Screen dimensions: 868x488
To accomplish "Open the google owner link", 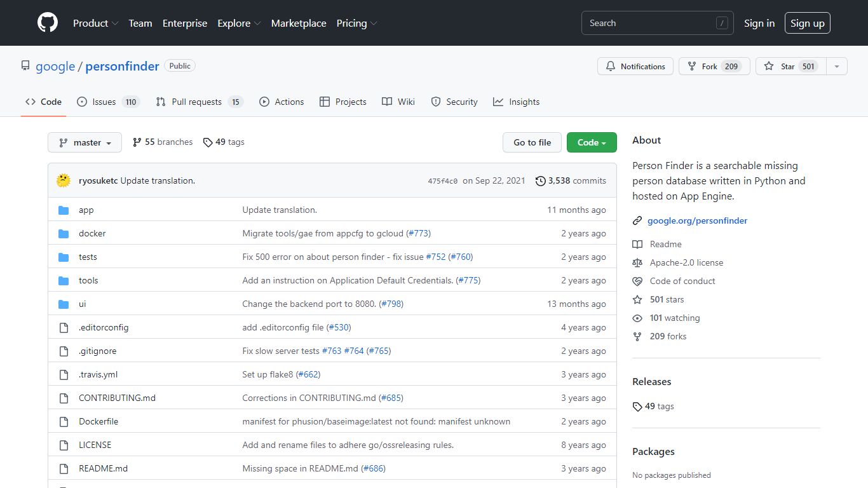I will click(x=55, y=66).
